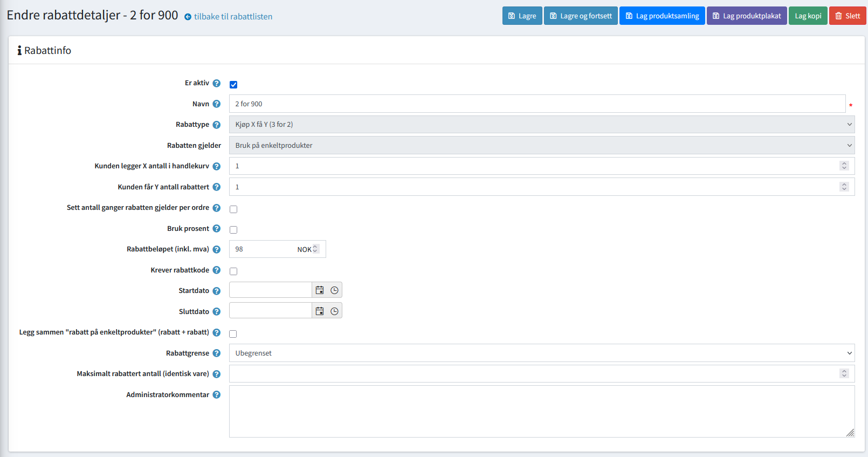Image resolution: width=868 pixels, height=457 pixels.
Task: Go back via tilbake til rabattlisten link
Action: [x=232, y=17]
